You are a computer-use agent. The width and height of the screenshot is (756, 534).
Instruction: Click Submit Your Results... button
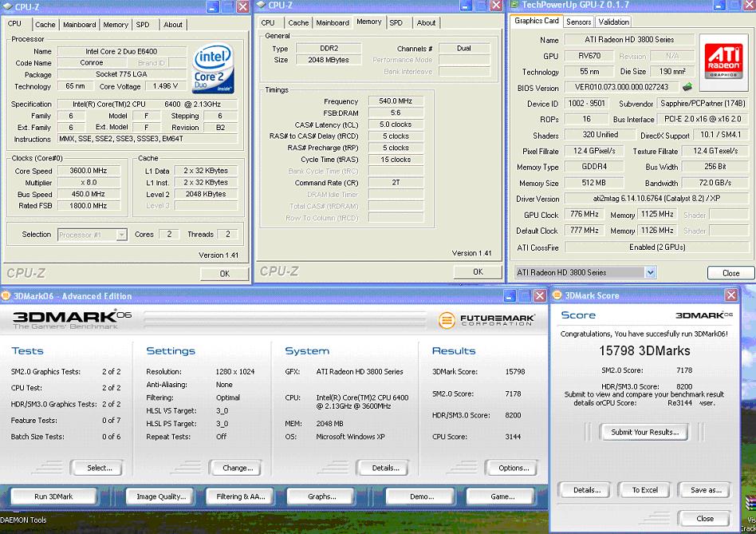[x=644, y=432]
